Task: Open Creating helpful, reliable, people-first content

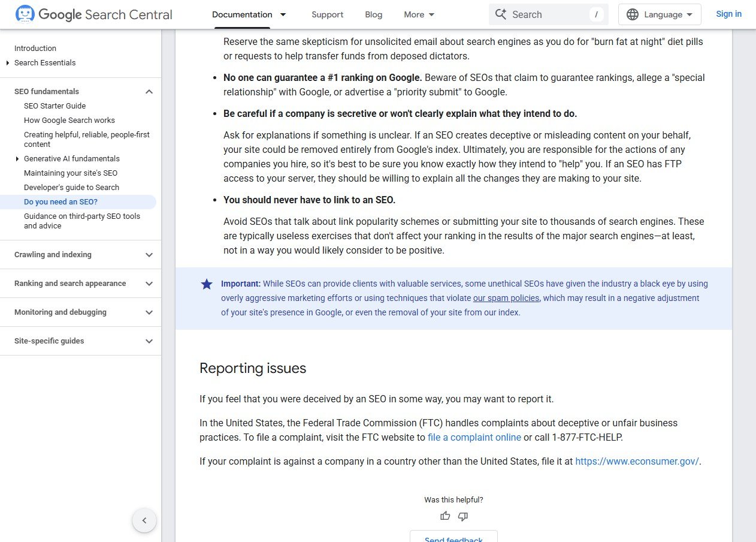Action: (87, 139)
